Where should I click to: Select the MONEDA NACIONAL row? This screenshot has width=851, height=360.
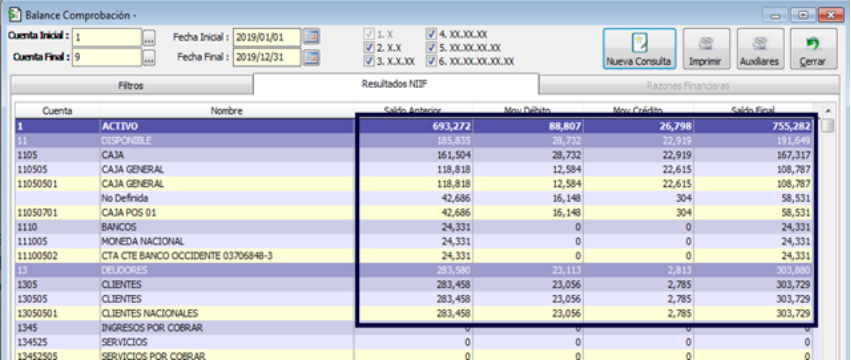(x=414, y=241)
